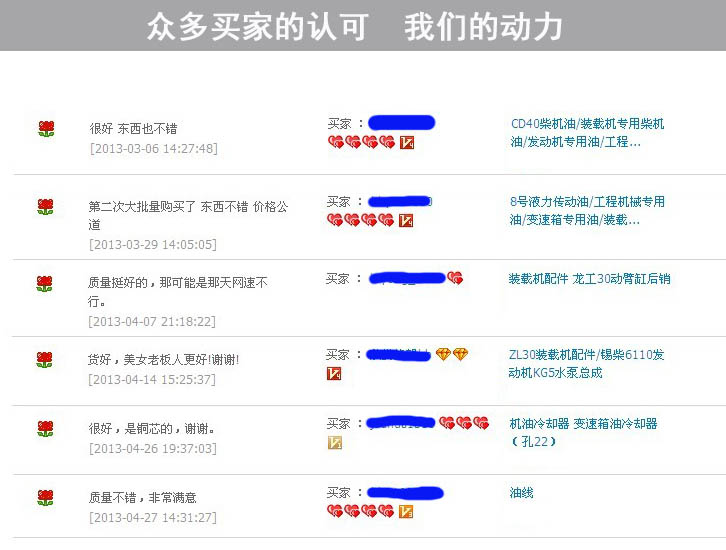Open the 机油冷却器 变速箱油冷却器 link
Image resolution: width=726 pixels, height=550 pixels.
pos(583,432)
